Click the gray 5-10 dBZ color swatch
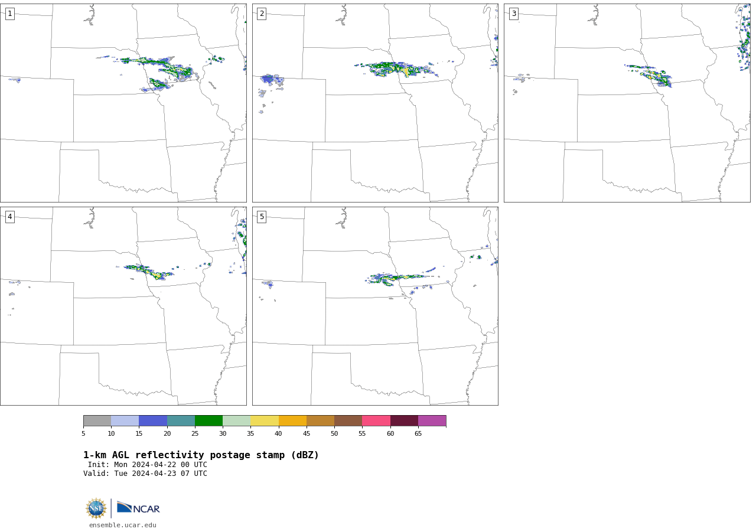 pos(97,420)
